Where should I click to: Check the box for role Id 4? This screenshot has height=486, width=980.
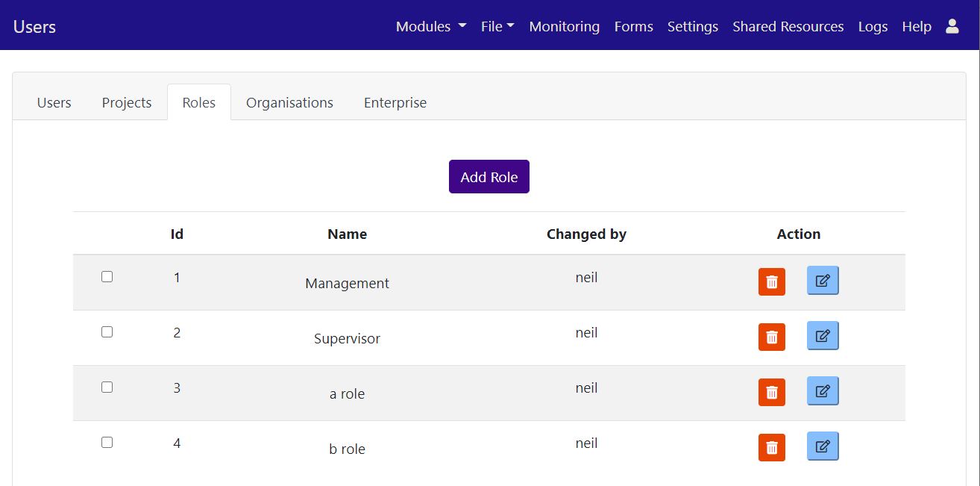[x=107, y=443]
